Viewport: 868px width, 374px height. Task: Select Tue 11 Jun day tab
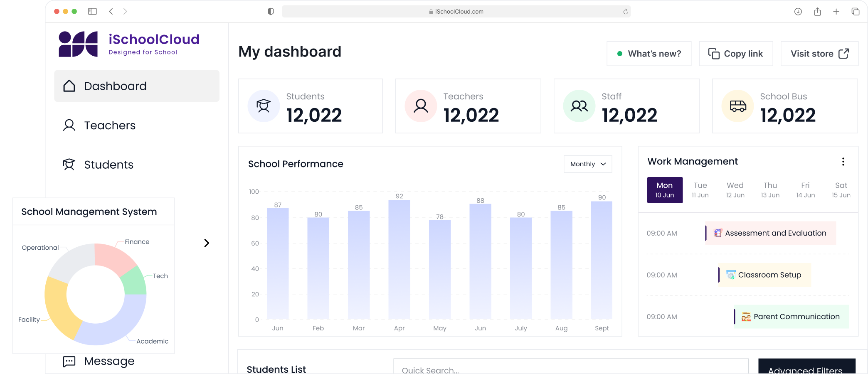pos(700,190)
